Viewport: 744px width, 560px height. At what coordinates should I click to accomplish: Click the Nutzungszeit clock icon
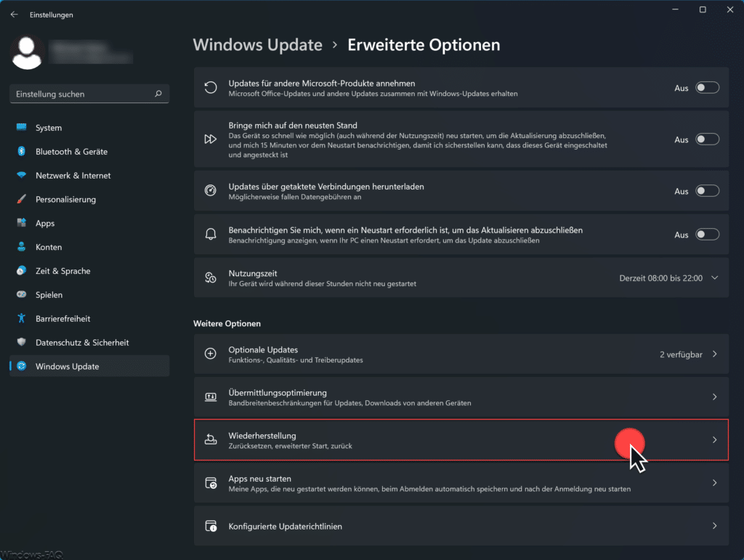211,278
